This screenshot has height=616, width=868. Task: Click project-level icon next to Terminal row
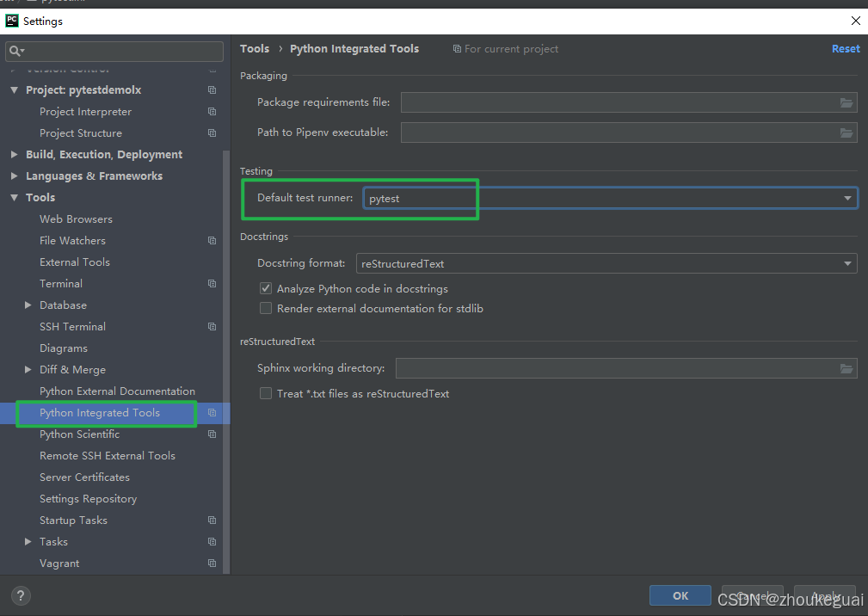pyautogui.click(x=212, y=283)
